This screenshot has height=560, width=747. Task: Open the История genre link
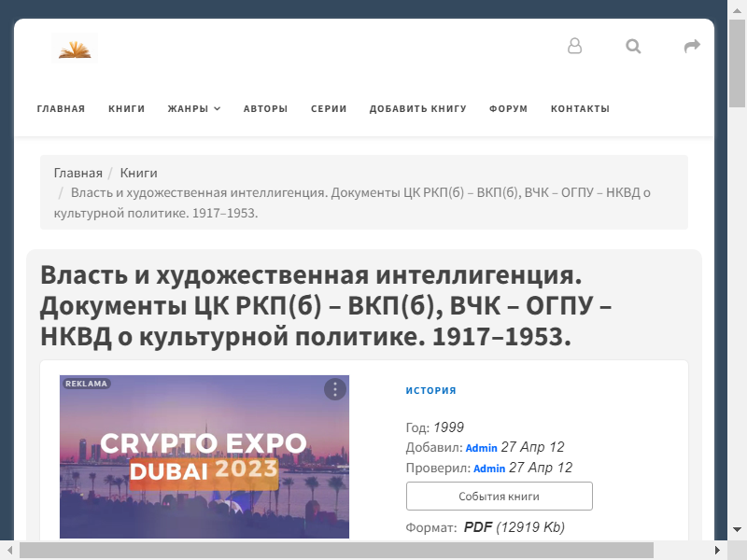click(430, 391)
